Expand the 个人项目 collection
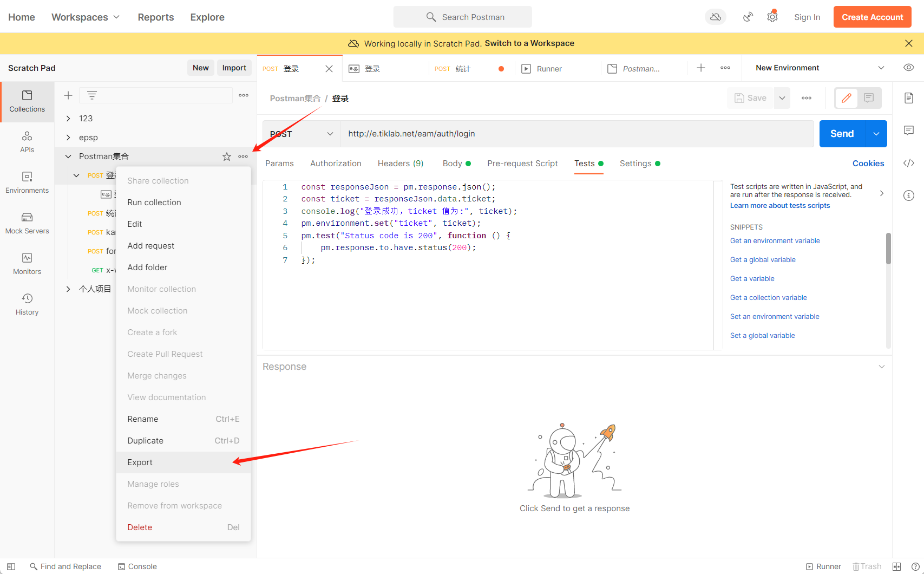This screenshot has width=924, height=574. tap(68, 289)
